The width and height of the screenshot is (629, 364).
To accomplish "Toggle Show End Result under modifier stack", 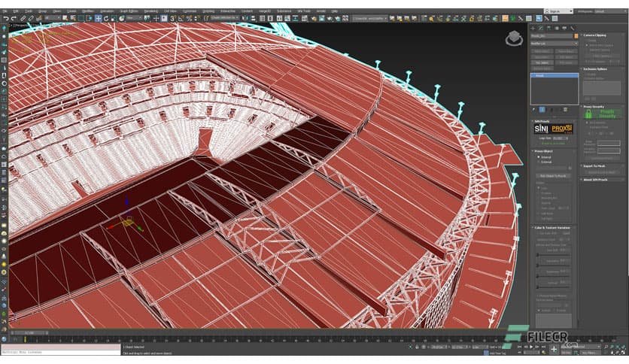I will (x=542, y=110).
